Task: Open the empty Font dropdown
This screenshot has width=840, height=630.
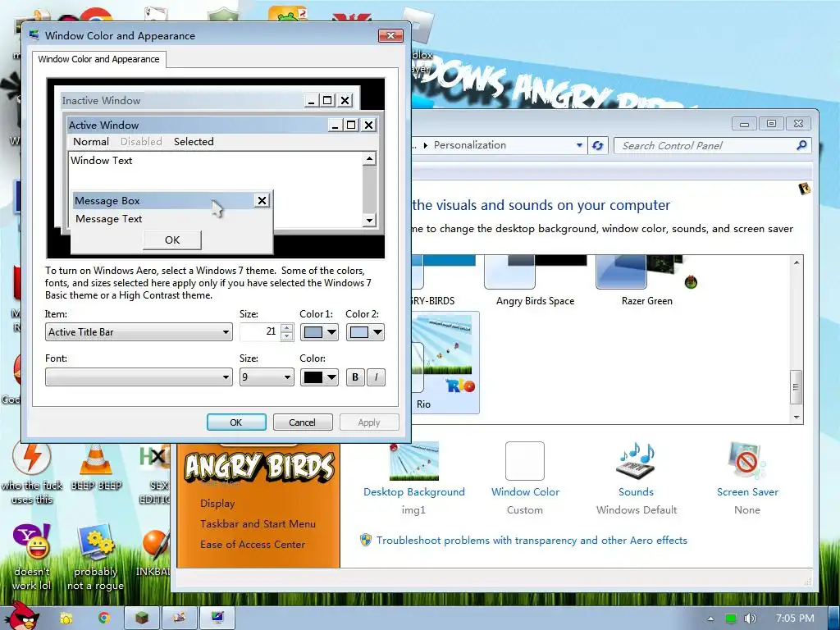Action: point(139,377)
